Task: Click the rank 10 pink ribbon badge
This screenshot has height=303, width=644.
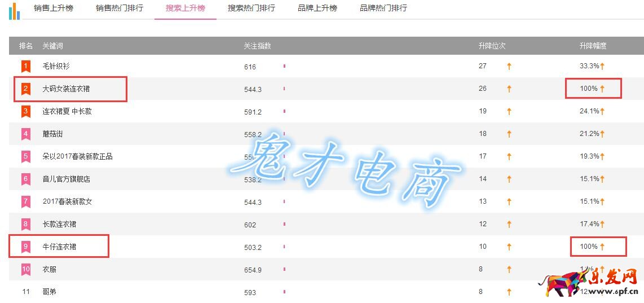Action: pos(26,270)
